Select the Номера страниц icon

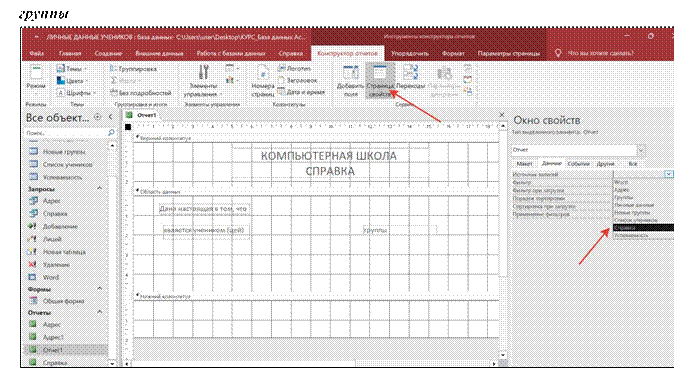coord(262,81)
